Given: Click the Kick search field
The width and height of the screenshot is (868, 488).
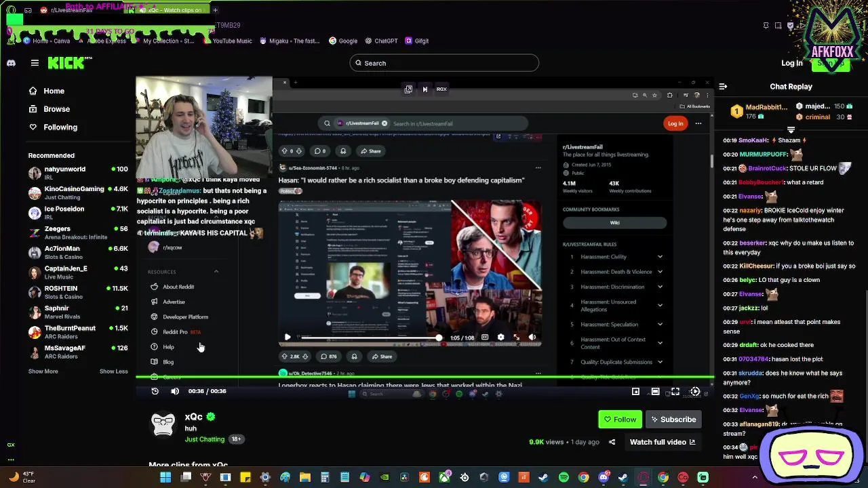Looking at the screenshot, I should 444,63.
